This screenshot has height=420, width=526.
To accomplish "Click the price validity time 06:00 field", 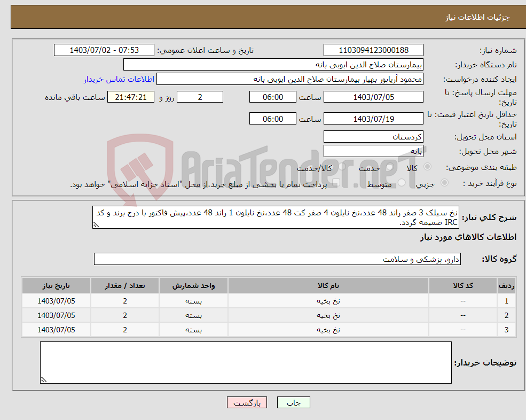I will point(273,119).
